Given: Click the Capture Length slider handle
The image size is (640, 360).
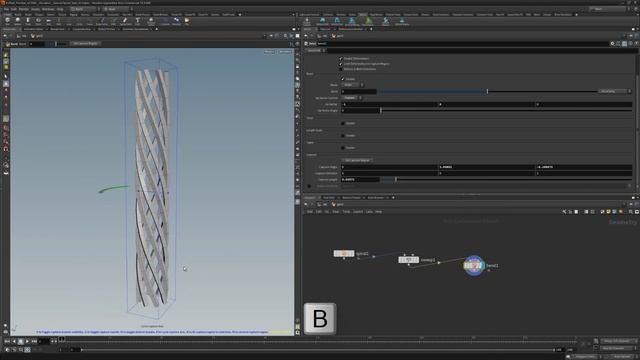Looking at the screenshot, I should 396,180.
